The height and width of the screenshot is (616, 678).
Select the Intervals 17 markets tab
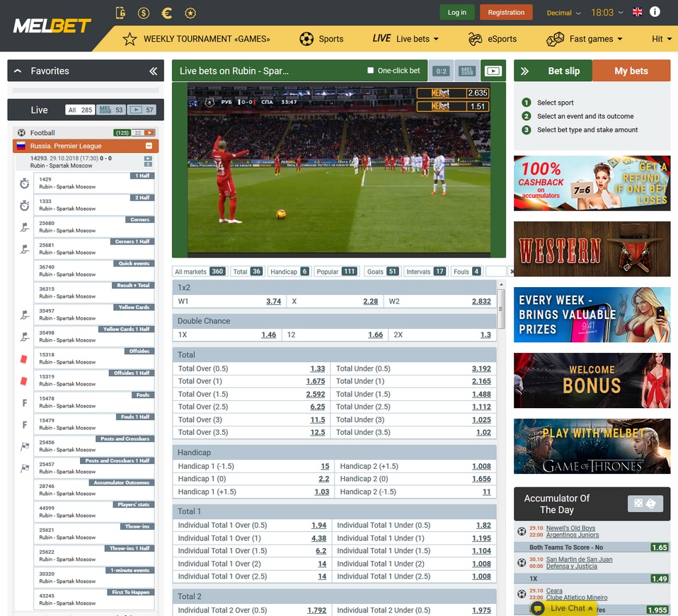tap(425, 272)
